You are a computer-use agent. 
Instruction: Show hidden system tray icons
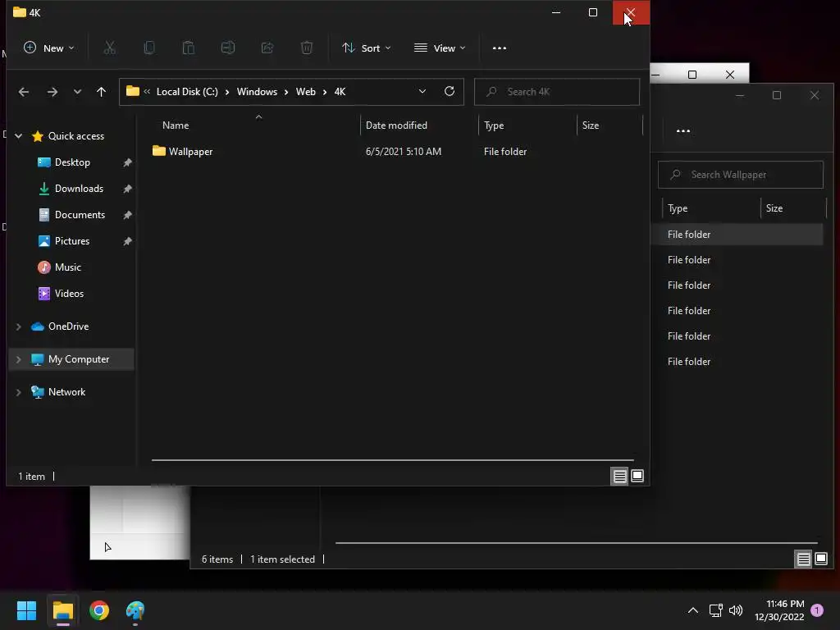[x=692, y=610]
